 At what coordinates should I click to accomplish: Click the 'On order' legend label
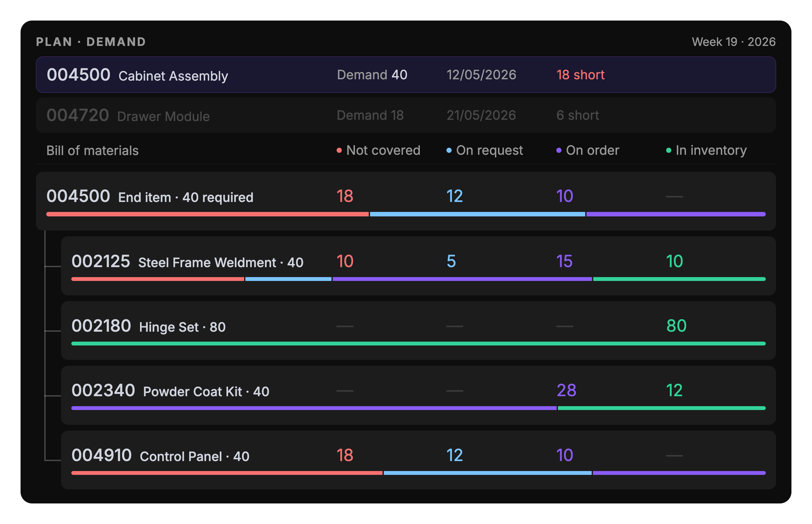click(593, 150)
